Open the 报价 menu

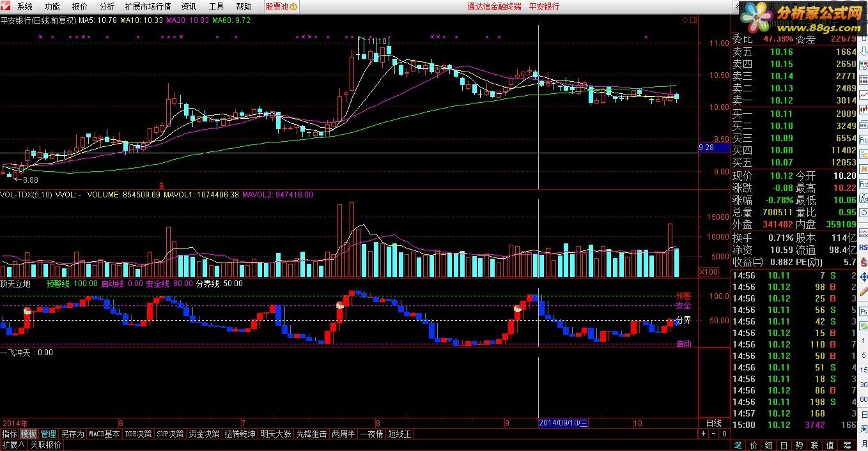click(x=80, y=6)
